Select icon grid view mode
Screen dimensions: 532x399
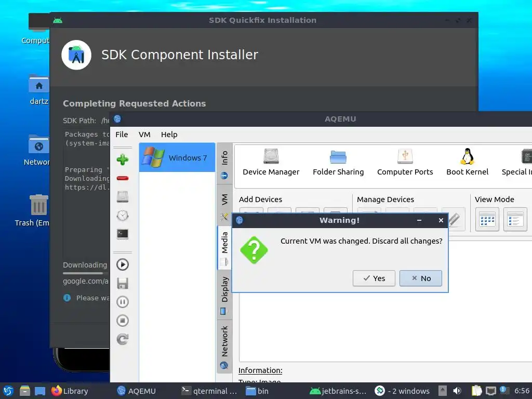coord(487,220)
